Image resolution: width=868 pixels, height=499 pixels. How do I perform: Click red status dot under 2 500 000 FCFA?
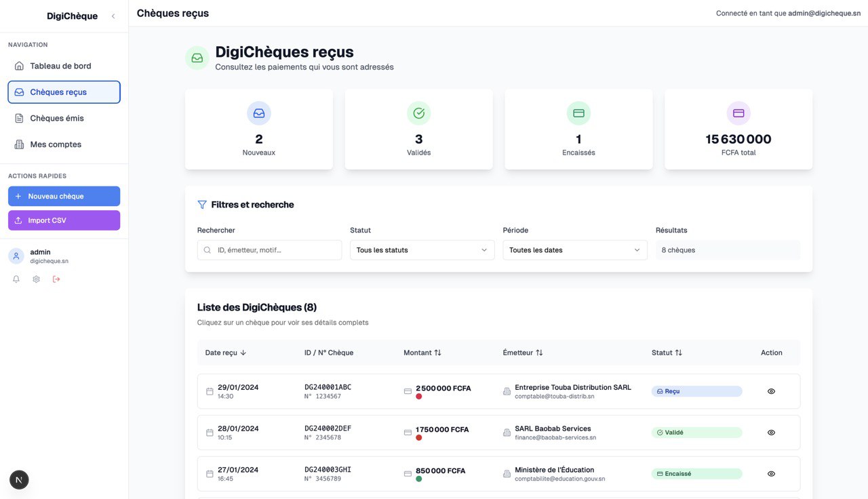point(418,397)
